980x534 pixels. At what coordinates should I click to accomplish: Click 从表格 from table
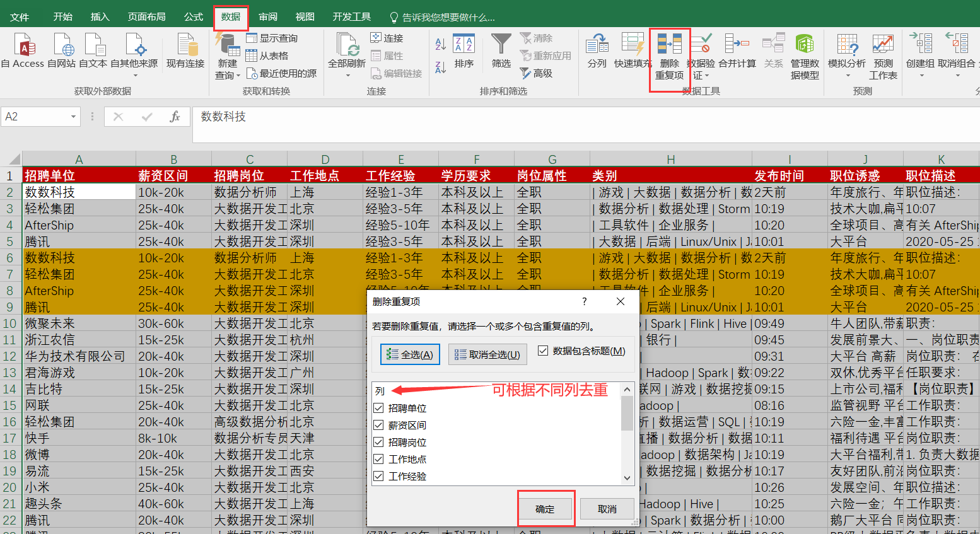pos(267,55)
